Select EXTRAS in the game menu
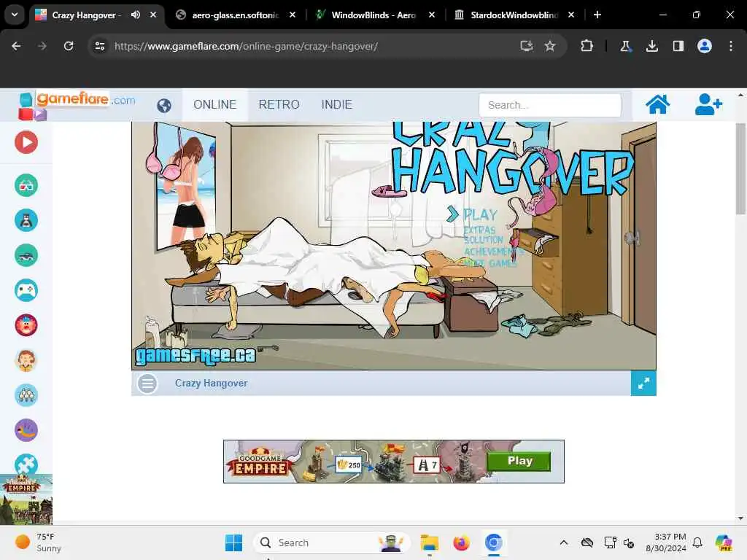The image size is (747, 560). pyautogui.click(x=480, y=230)
